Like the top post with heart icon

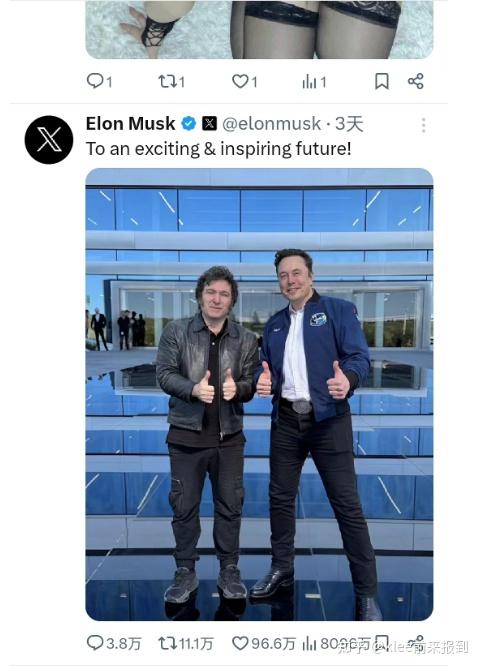point(245,81)
